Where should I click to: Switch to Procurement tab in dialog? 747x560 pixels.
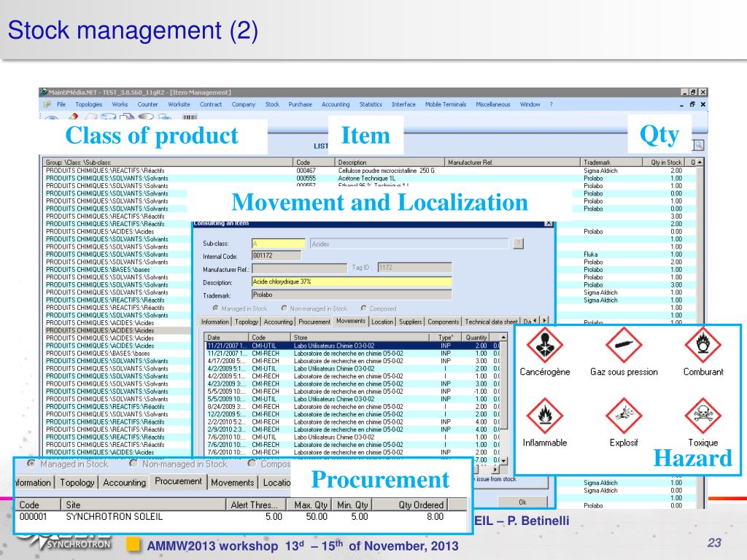(314, 322)
